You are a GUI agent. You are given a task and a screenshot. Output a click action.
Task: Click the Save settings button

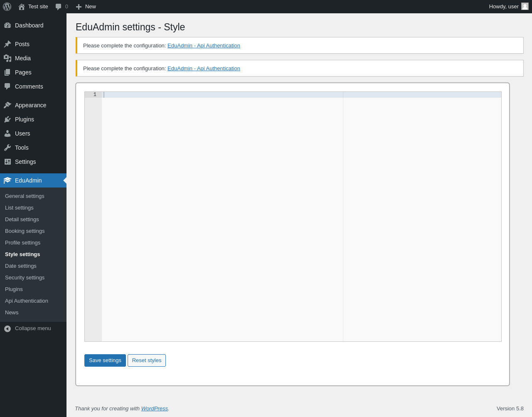point(105,360)
